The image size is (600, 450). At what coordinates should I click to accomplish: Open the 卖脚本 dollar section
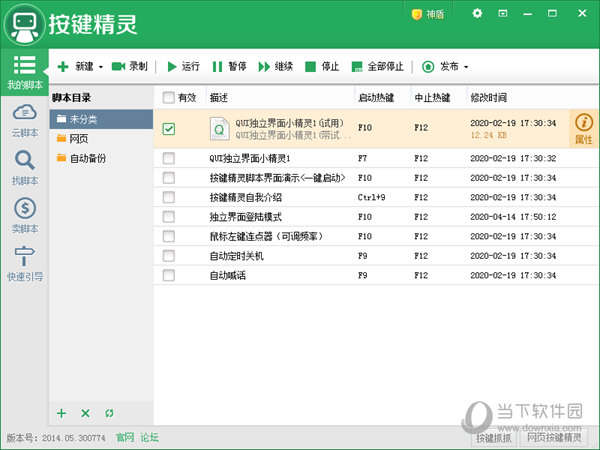click(25, 215)
